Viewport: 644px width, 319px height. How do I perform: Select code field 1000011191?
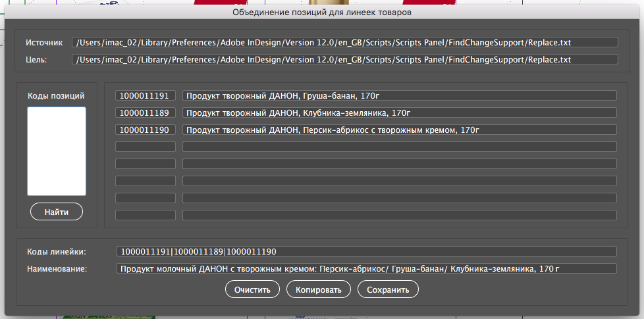click(146, 95)
